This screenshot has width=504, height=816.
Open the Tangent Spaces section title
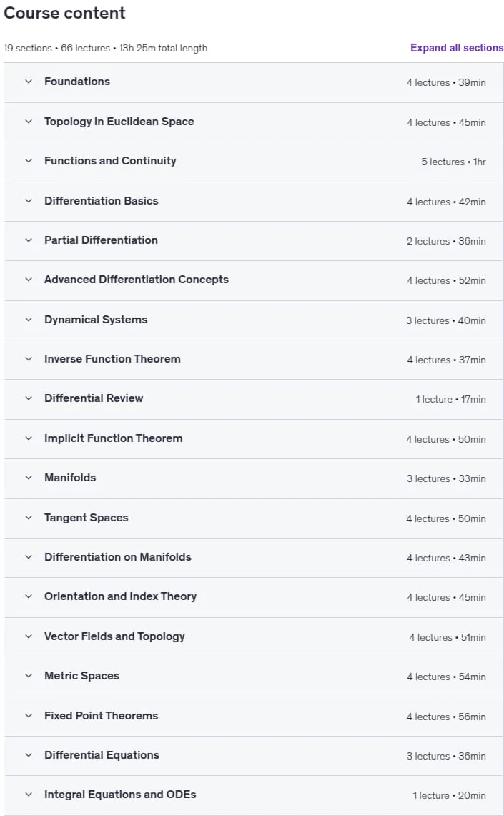pyautogui.click(x=87, y=518)
